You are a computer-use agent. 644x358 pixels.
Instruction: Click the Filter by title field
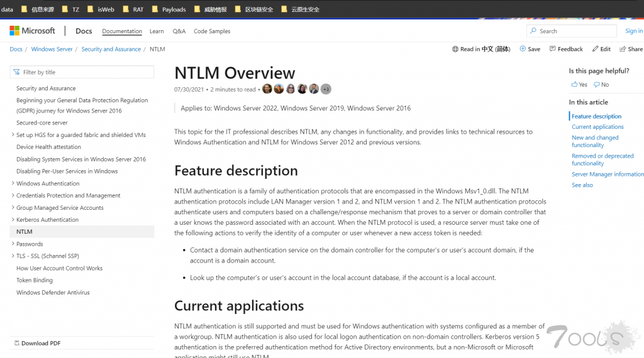(82, 72)
